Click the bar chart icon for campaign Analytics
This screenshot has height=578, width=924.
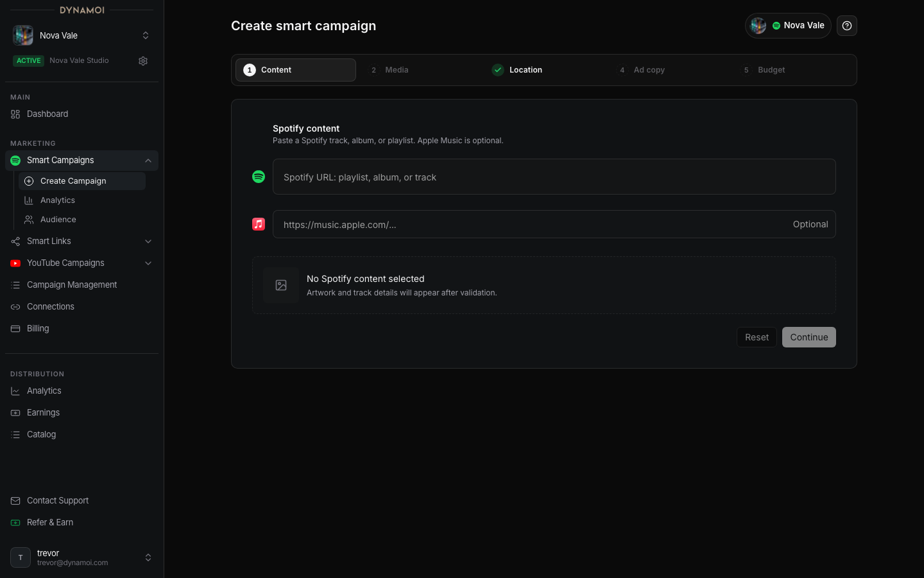coord(29,200)
